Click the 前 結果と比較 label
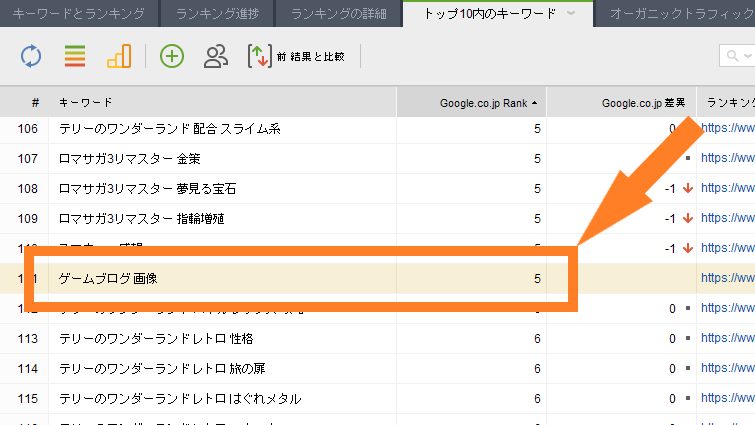 pyautogui.click(x=311, y=57)
